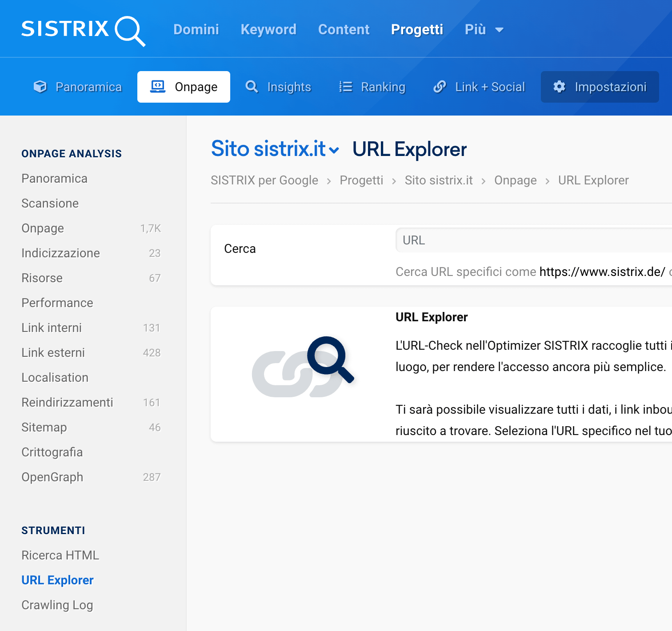Open Link esterni in the sidebar
Image resolution: width=672 pixels, height=631 pixels.
coord(53,353)
